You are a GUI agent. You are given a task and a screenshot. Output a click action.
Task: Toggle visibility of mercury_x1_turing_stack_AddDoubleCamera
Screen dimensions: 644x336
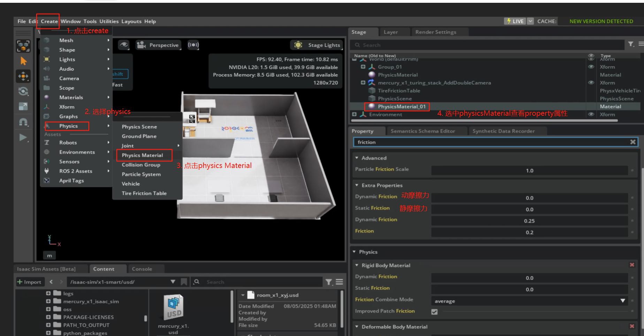[591, 83]
